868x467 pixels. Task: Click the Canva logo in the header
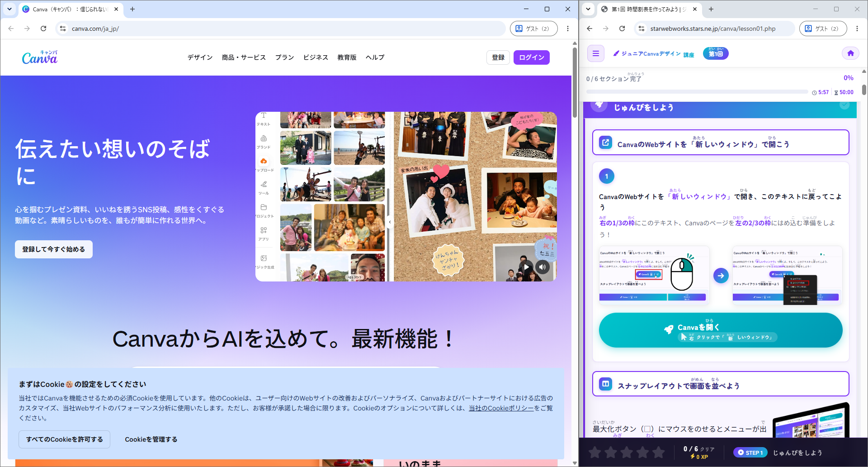(x=40, y=57)
